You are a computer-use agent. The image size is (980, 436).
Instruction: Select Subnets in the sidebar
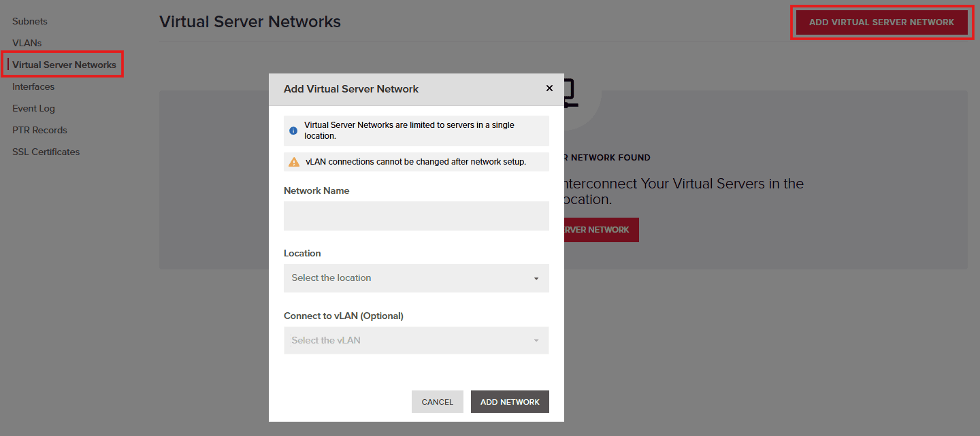pos(29,21)
